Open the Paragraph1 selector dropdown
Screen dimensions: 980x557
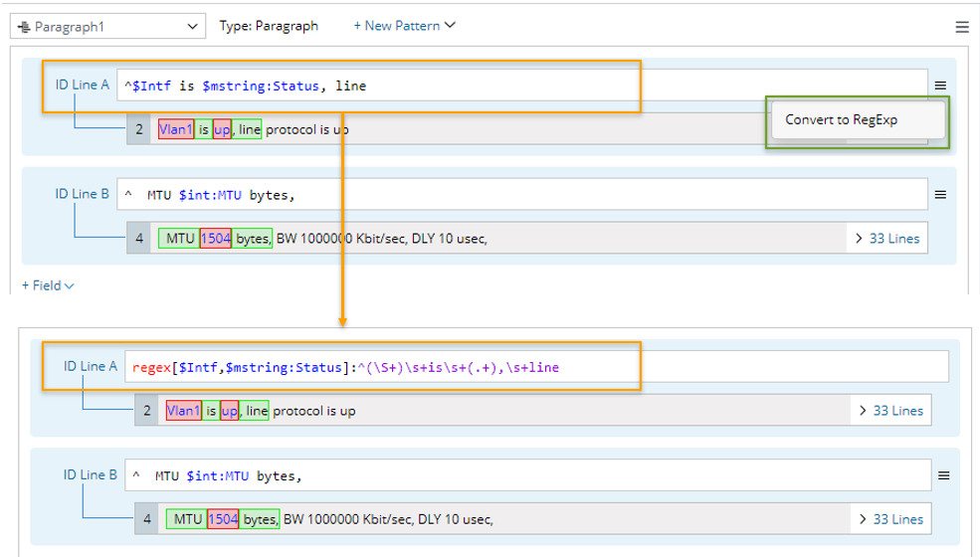point(192,27)
